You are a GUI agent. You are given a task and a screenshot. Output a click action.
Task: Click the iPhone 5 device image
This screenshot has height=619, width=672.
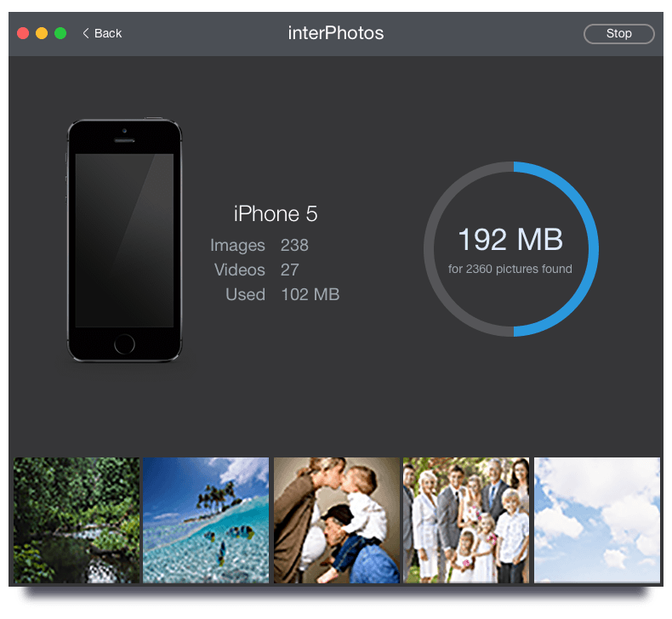click(124, 241)
